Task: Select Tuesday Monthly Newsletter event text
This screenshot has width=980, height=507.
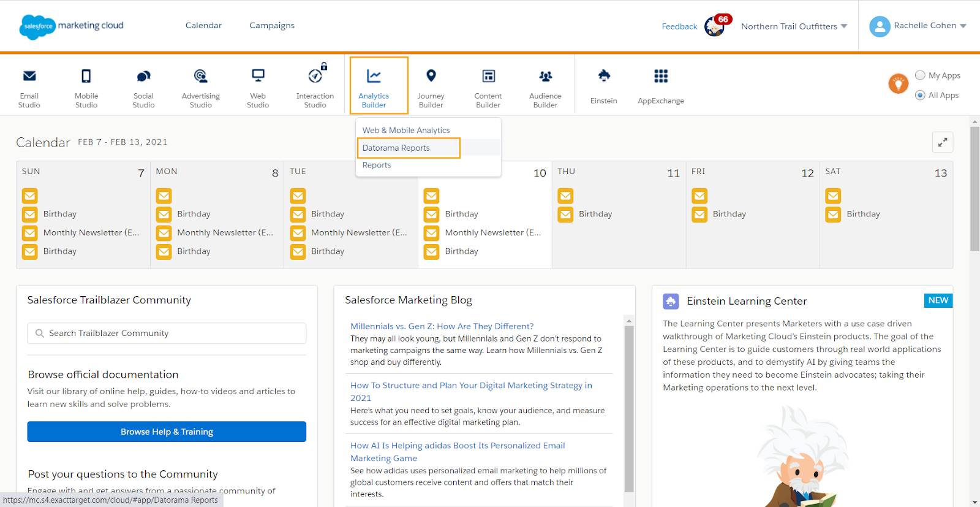Action: pos(359,233)
